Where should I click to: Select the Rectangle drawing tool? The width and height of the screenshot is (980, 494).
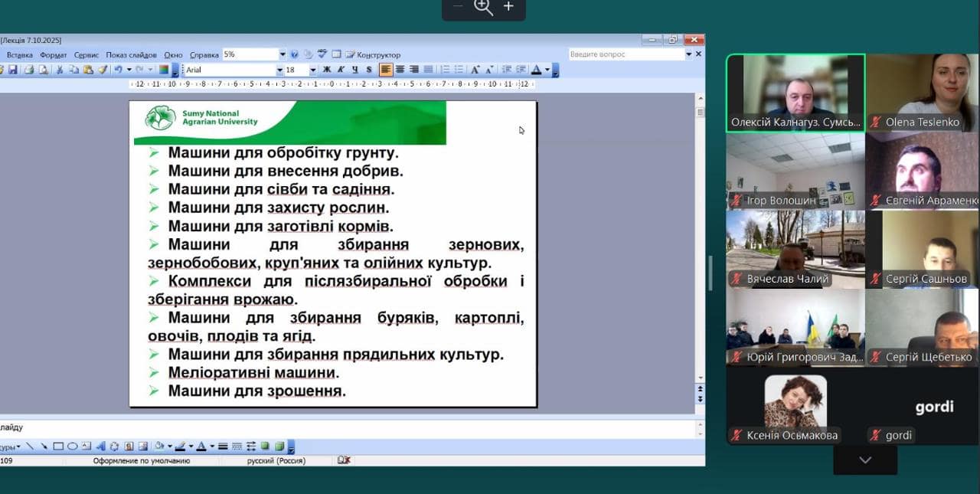pyautogui.click(x=57, y=447)
